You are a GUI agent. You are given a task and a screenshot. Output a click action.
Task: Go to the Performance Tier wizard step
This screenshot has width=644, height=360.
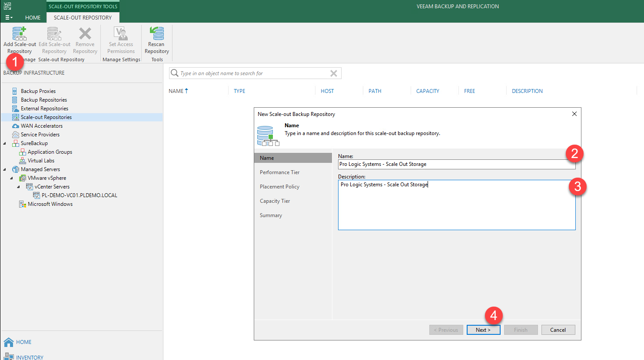(279, 172)
